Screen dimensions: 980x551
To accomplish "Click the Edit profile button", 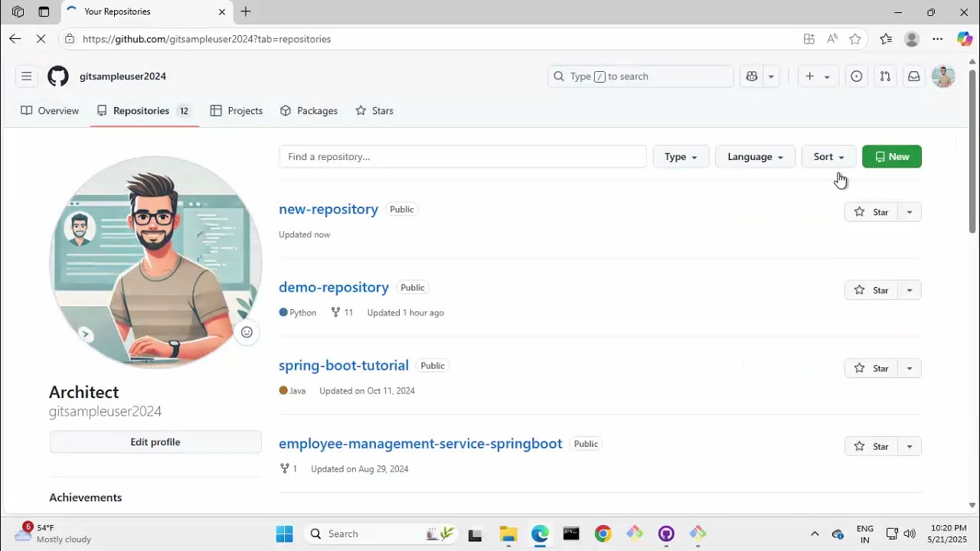I will [155, 442].
